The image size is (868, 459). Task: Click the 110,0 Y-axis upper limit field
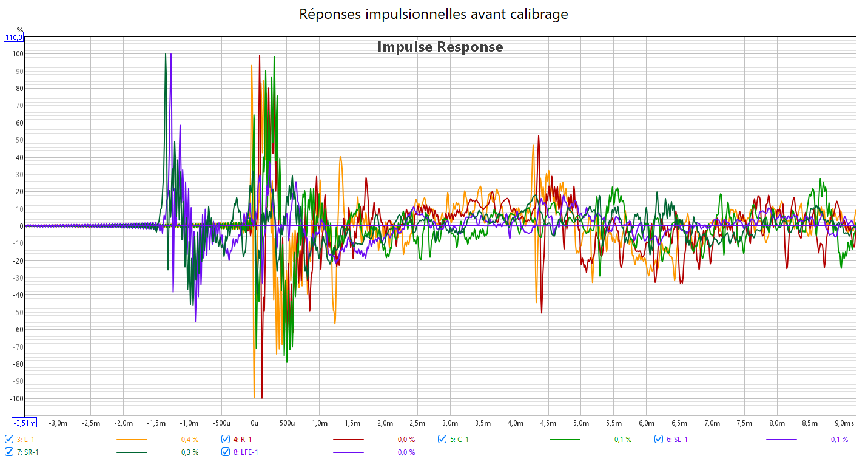point(14,38)
